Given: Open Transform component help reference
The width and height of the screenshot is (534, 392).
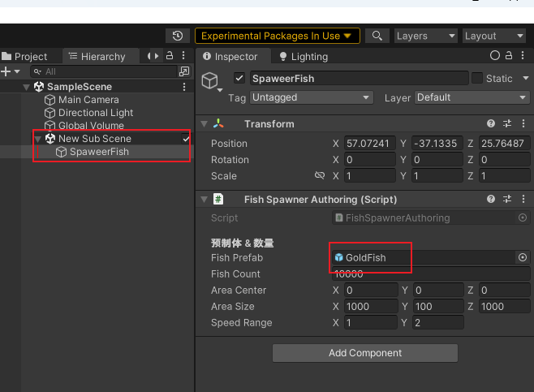Looking at the screenshot, I should click(491, 123).
